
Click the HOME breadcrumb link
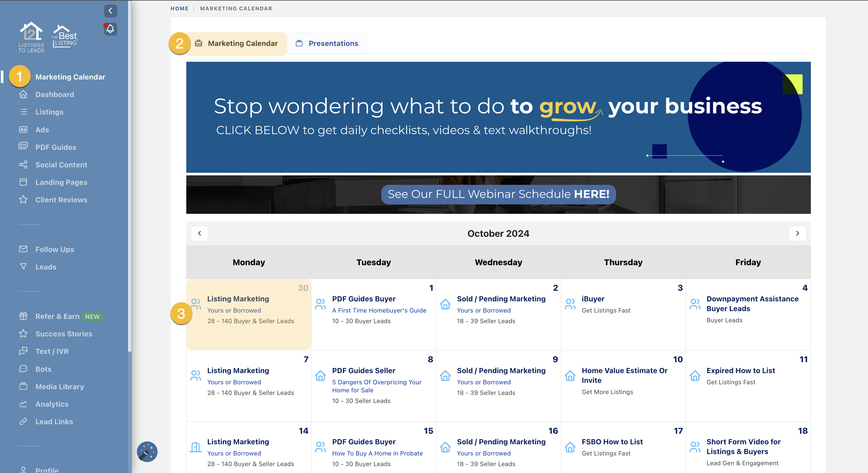tap(179, 8)
